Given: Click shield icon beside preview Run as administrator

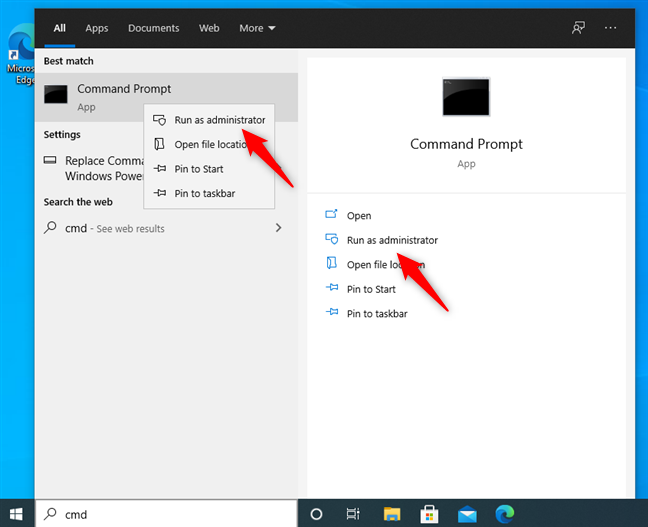Looking at the screenshot, I should (x=332, y=239).
